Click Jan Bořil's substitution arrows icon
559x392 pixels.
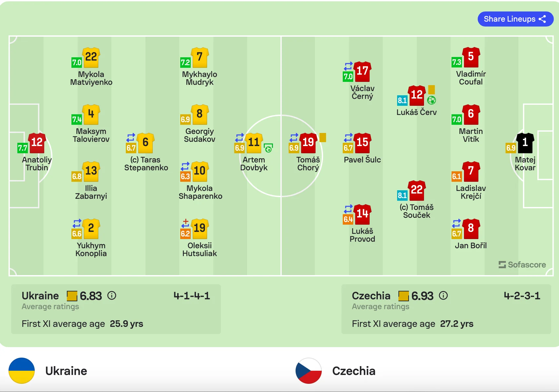click(456, 223)
